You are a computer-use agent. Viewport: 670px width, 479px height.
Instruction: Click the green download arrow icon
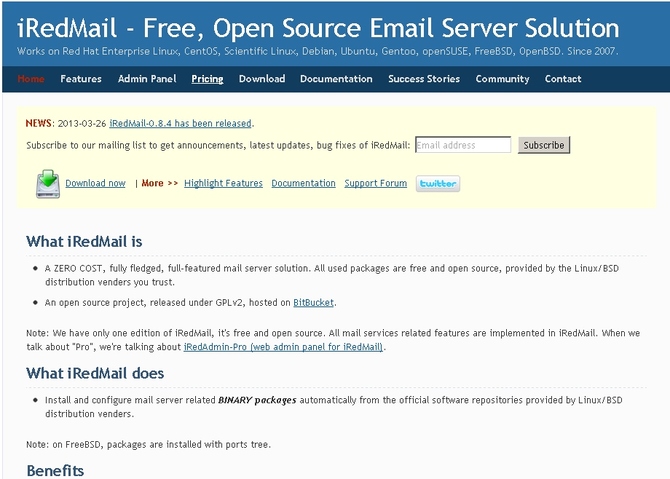pos(48,183)
